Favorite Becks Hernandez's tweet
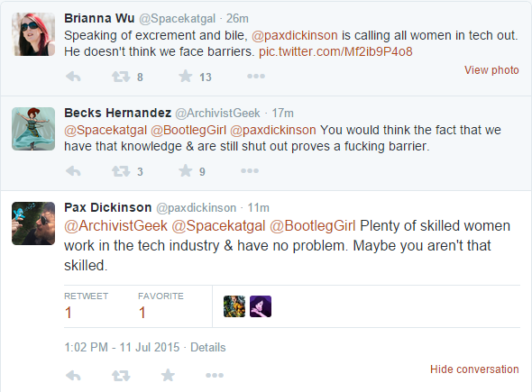Screen dimensions: 532x392 185,170
